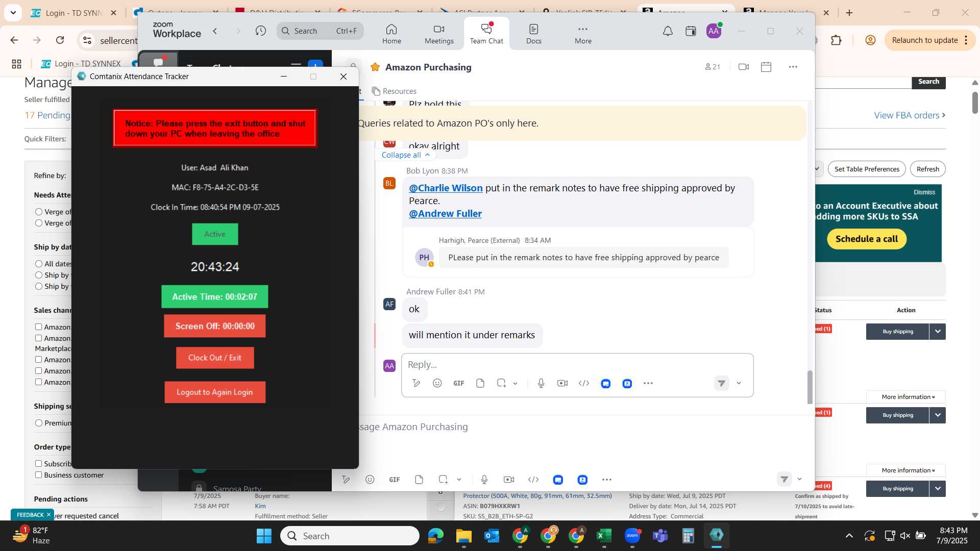Viewport: 980px width, 551px height.
Task: Open the More menu in Zoom
Action: pyautogui.click(x=583, y=34)
